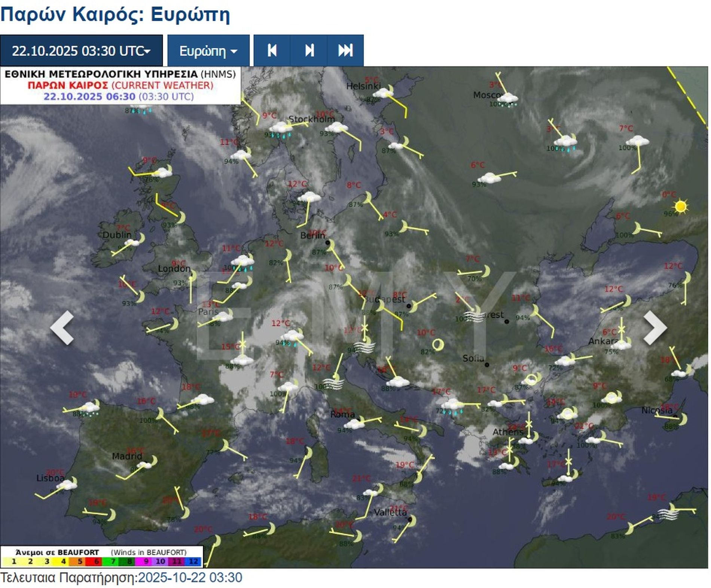This screenshot has width=711, height=588.
Task: Click the HNMS current weather header box
Action: [120, 85]
